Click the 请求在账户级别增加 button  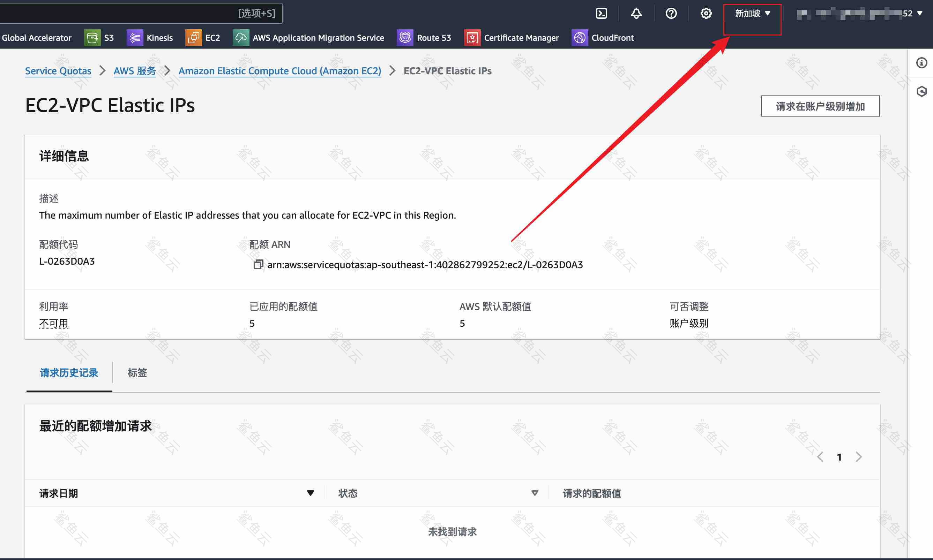click(x=820, y=106)
